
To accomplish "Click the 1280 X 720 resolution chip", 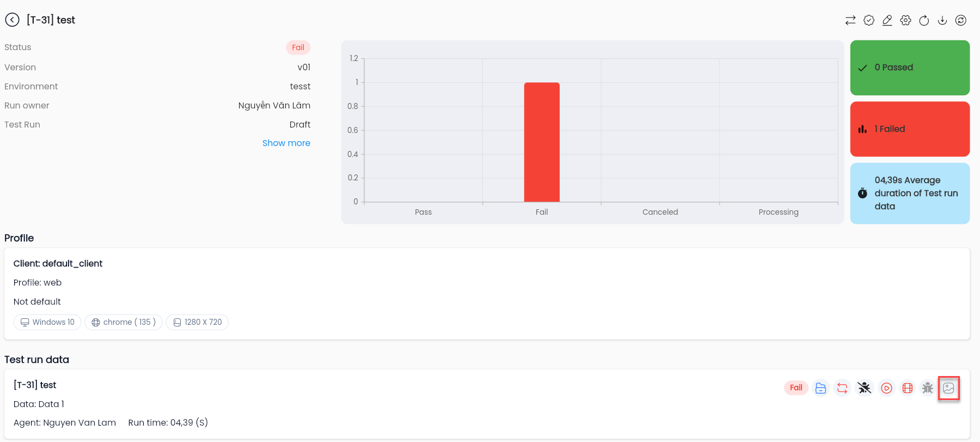I will tap(197, 322).
